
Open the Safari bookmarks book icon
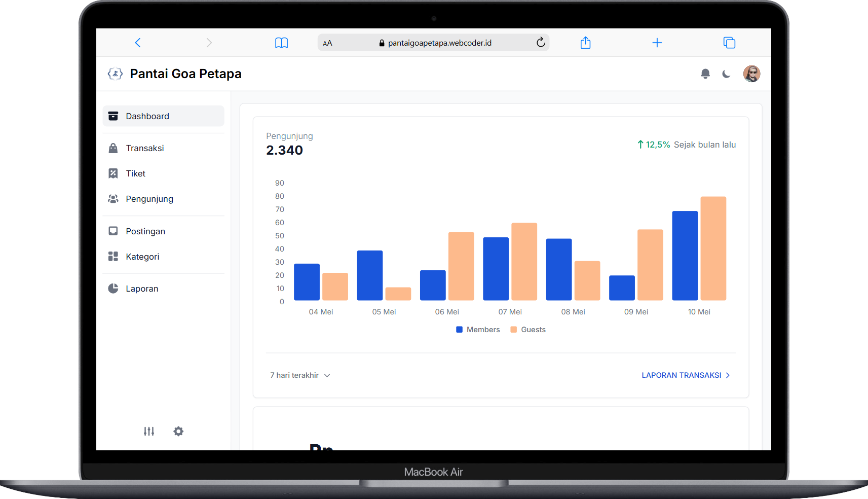pos(281,43)
